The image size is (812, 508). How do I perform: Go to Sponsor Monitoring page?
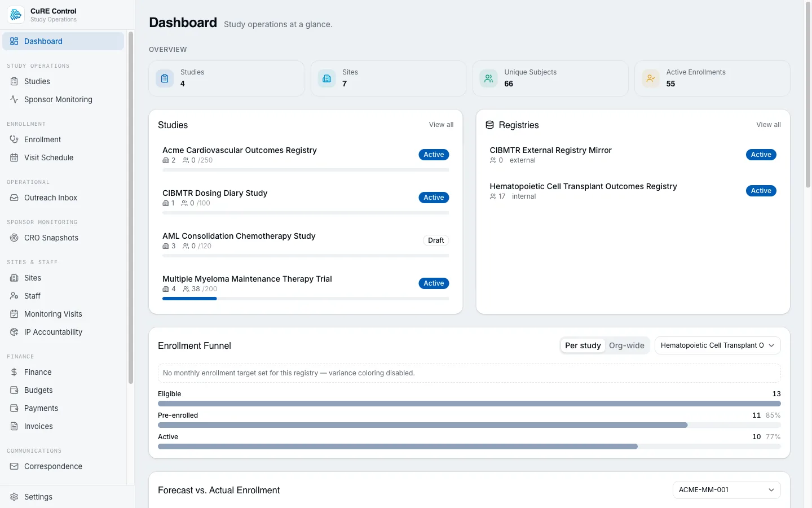(63, 99)
